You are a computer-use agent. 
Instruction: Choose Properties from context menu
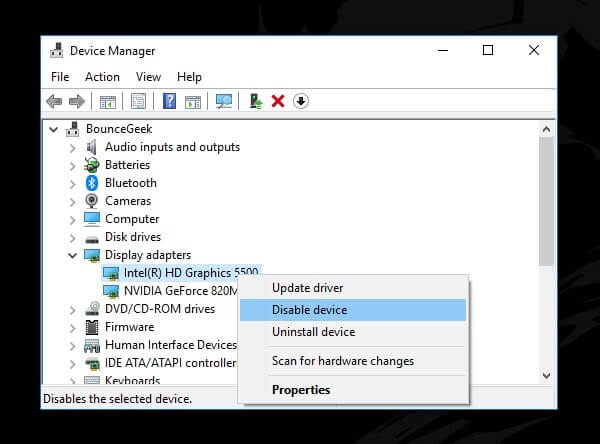pyautogui.click(x=353, y=390)
